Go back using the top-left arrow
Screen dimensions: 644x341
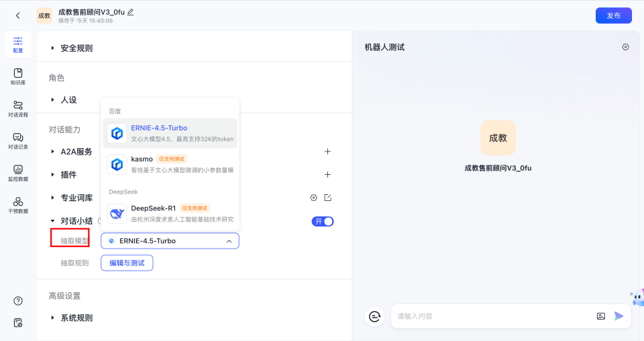17,15
